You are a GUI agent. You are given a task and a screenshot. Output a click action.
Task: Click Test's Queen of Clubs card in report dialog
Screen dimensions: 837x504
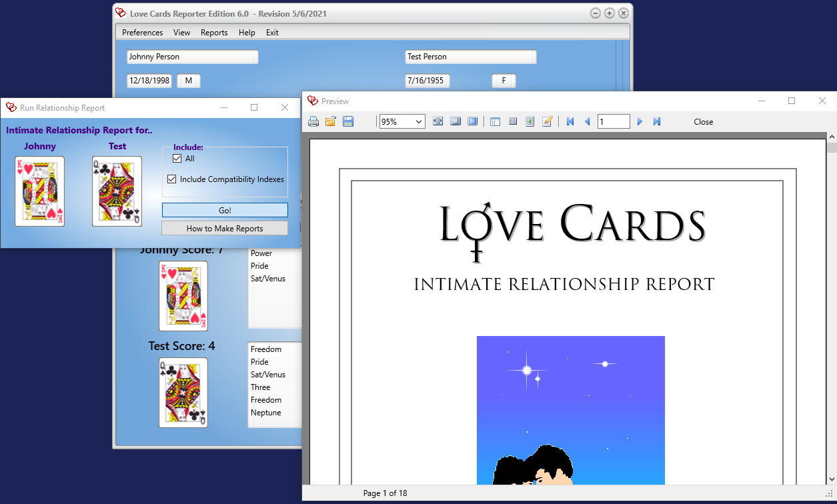pos(117,191)
